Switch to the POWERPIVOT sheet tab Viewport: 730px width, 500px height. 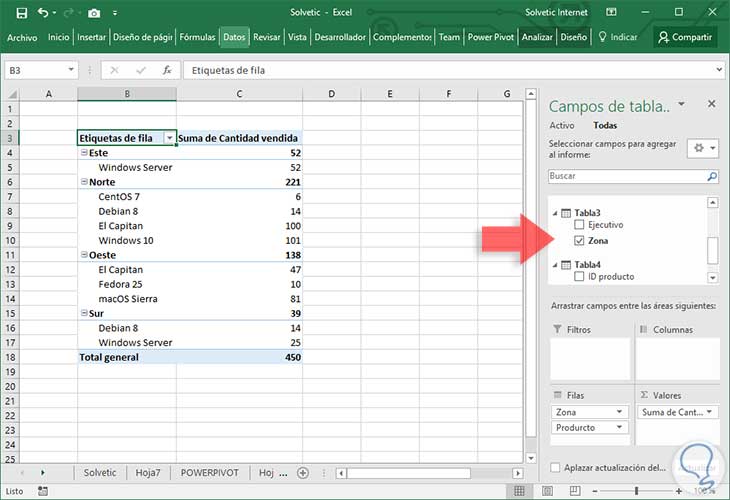coord(209,472)
